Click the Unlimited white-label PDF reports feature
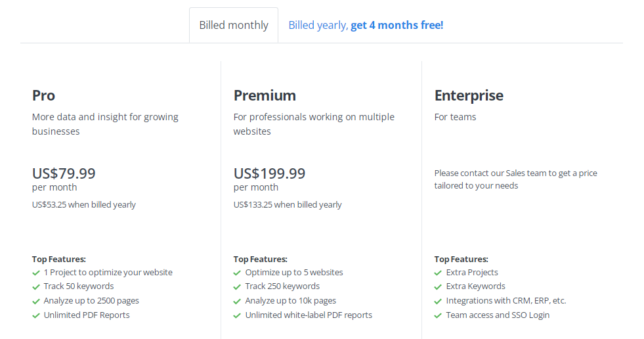The height and width of the screenshot is (339, 644). [309, 315]
